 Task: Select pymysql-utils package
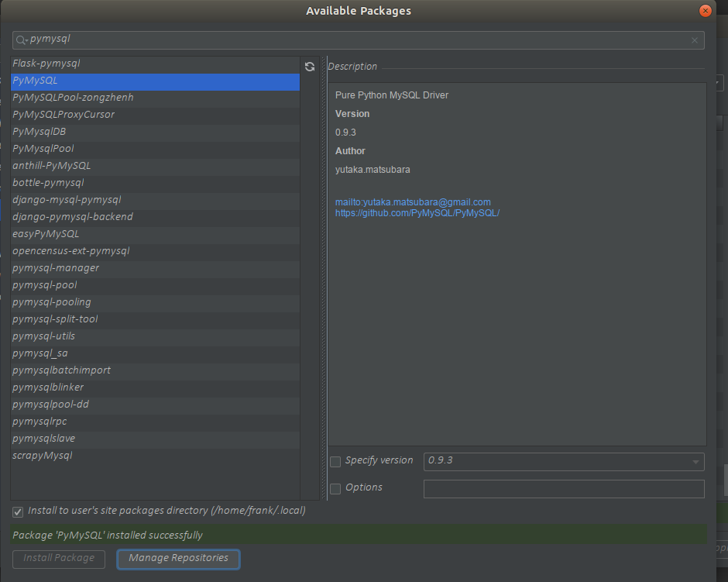point(155,338)
